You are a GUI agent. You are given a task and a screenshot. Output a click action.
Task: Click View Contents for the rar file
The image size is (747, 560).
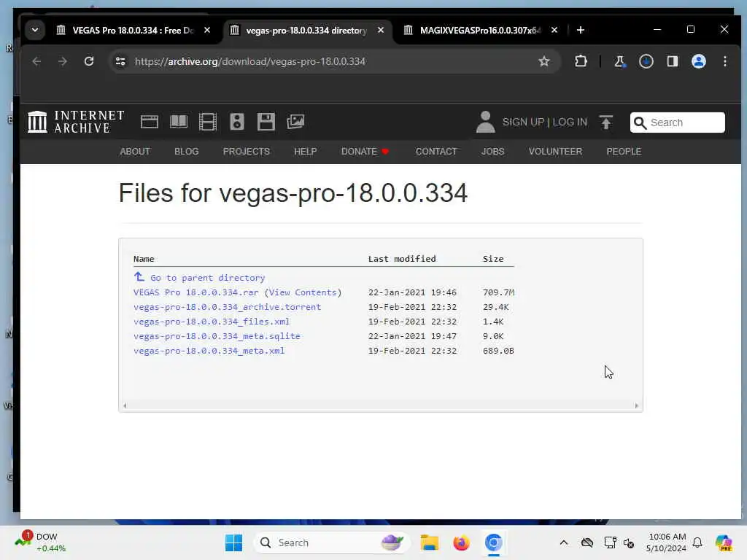coord(303,292)
